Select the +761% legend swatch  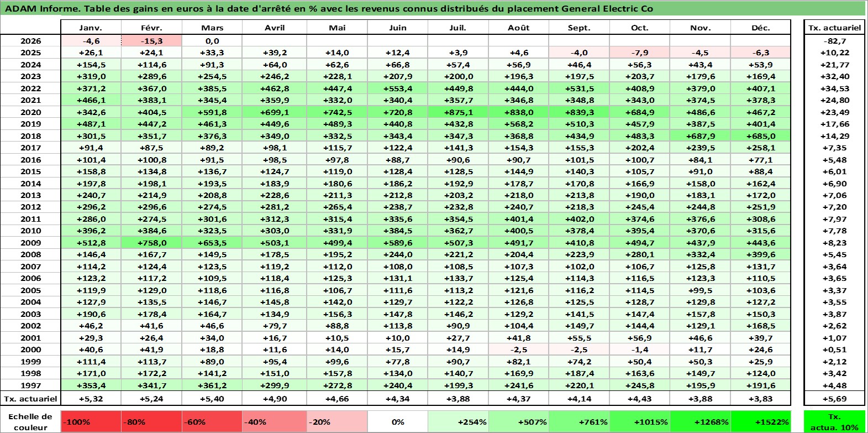579,421
